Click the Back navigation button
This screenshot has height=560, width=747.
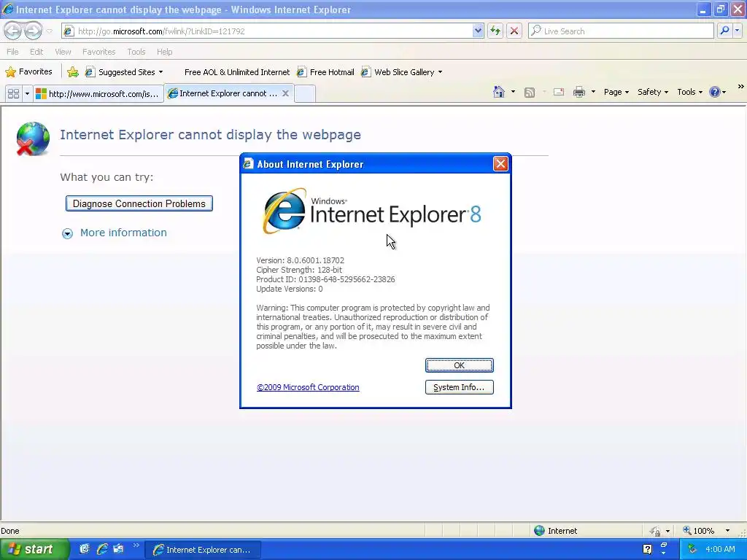(13, 31)
